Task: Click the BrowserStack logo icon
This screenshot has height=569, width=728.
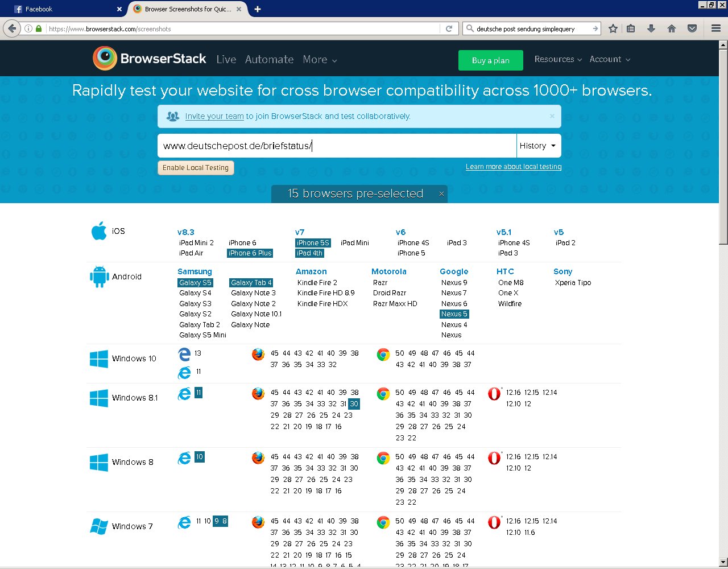Action: [x=105, y=59]
